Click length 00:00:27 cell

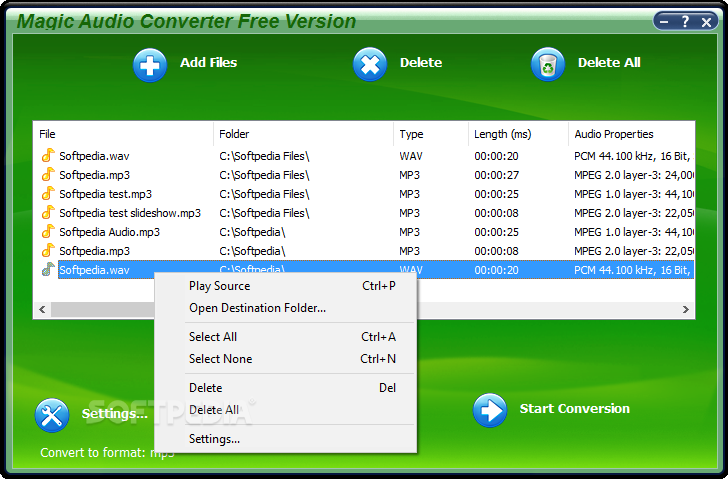coord(496,175)
